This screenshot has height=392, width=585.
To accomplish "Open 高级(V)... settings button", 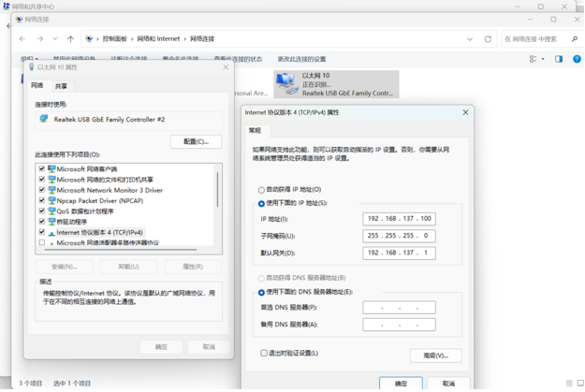I will click(x=436, y=356).
